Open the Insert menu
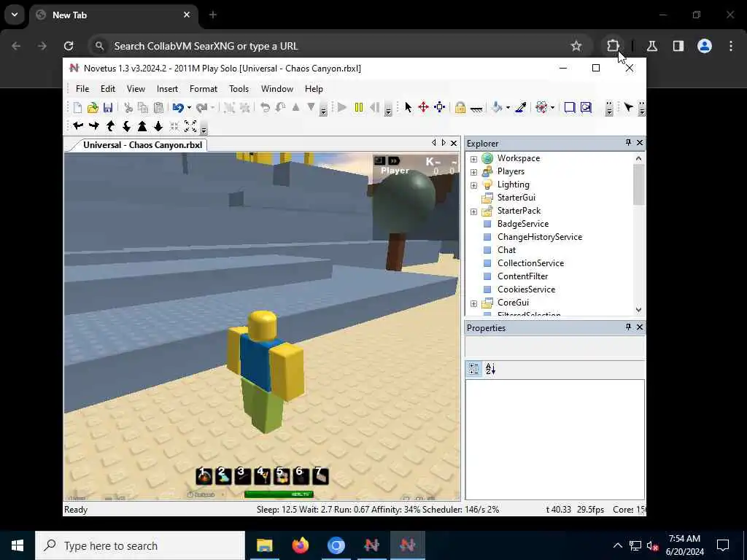This screenshot has width=747, height=560. [167, 88]
